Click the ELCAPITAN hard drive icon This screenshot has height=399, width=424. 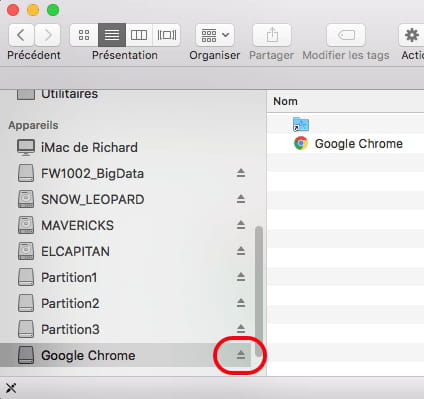click(26, 251)
